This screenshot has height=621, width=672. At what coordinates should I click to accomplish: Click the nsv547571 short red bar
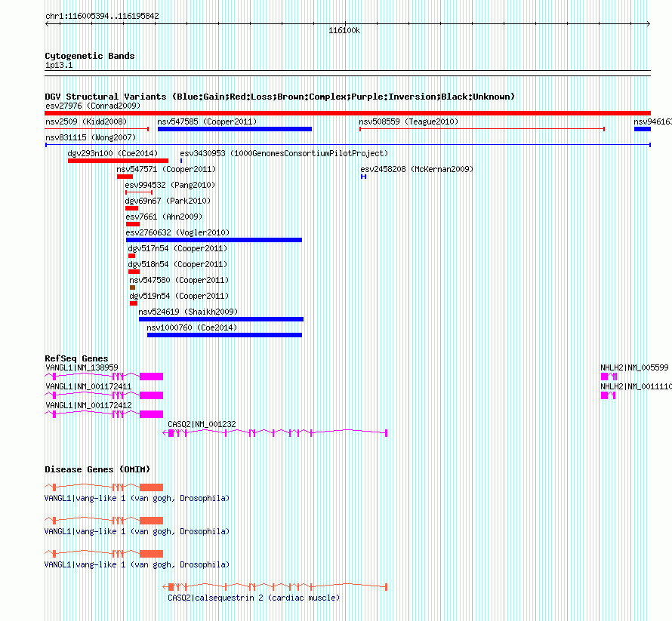(125, 177)
